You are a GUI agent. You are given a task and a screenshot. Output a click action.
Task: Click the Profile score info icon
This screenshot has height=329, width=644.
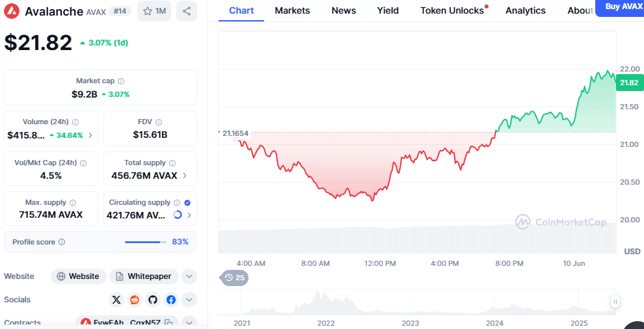62,242
